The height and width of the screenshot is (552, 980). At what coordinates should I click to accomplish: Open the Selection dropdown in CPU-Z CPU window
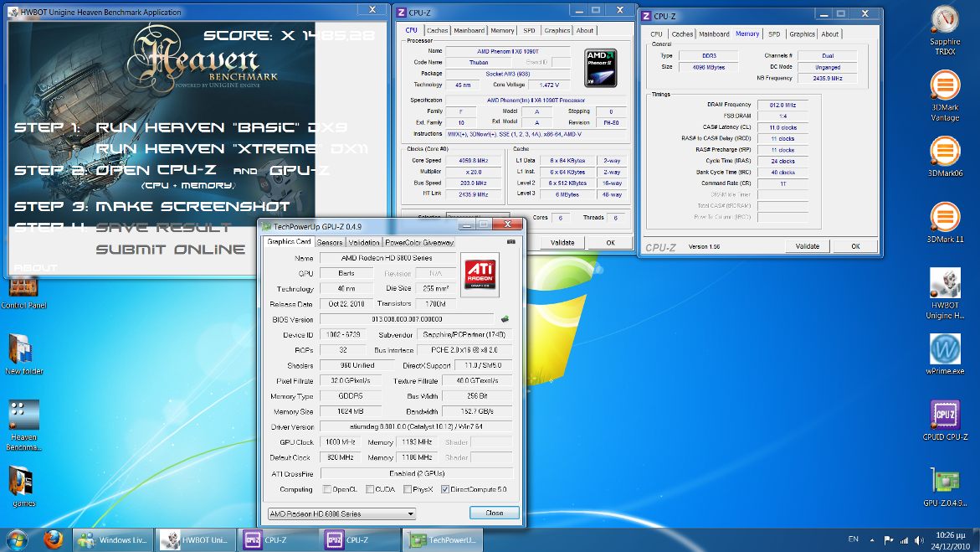pyautogui.click(x=478, y=217)
